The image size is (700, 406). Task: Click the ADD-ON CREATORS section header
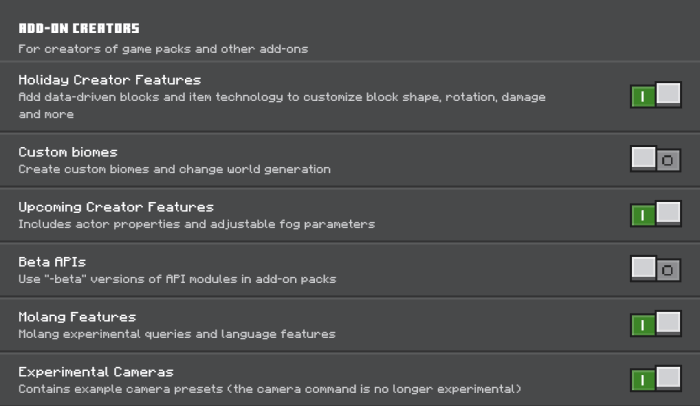click(x=79, y=28)
